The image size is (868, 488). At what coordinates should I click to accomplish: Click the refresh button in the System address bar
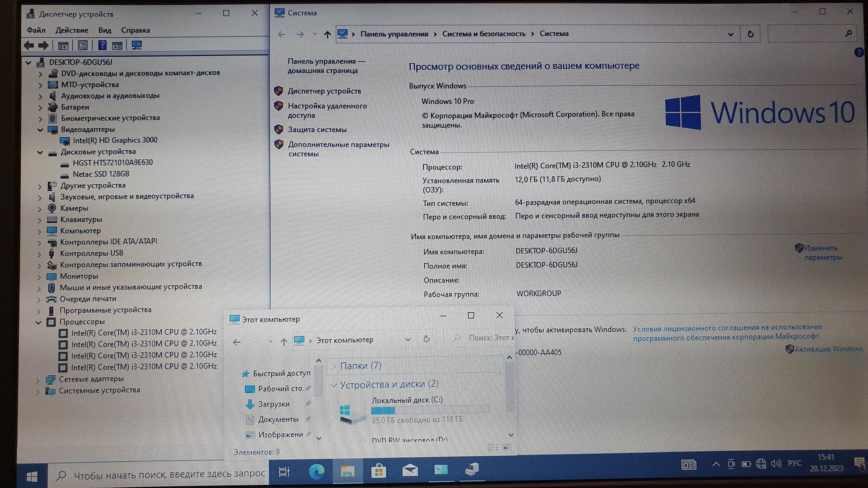[x=750, y=34]
